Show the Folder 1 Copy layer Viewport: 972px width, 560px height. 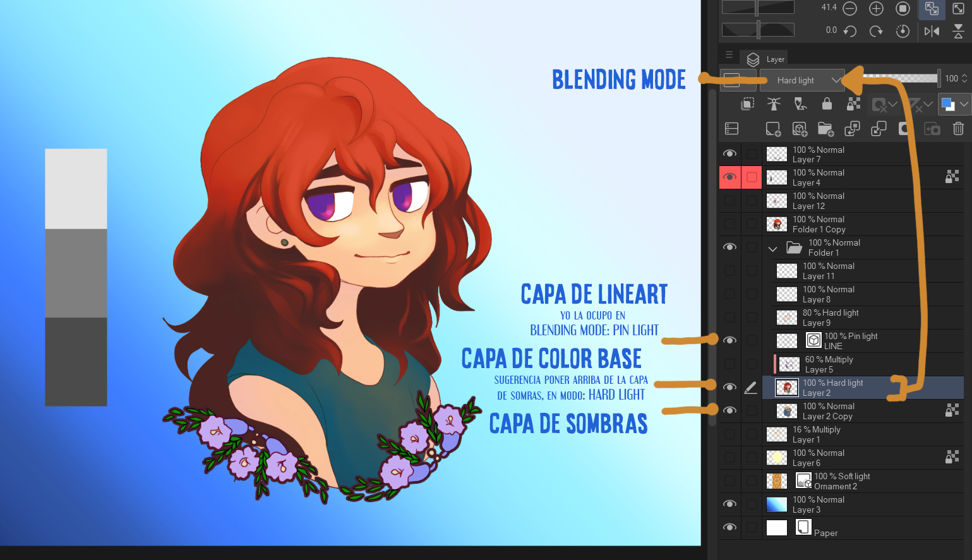click(729, 224)
